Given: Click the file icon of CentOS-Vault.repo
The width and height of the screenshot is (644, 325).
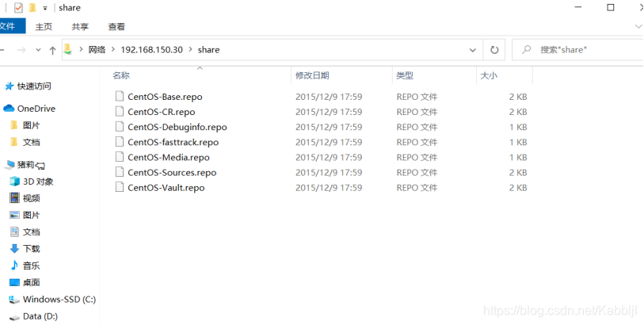Looking at the screenshot, I should pos(119,187).
